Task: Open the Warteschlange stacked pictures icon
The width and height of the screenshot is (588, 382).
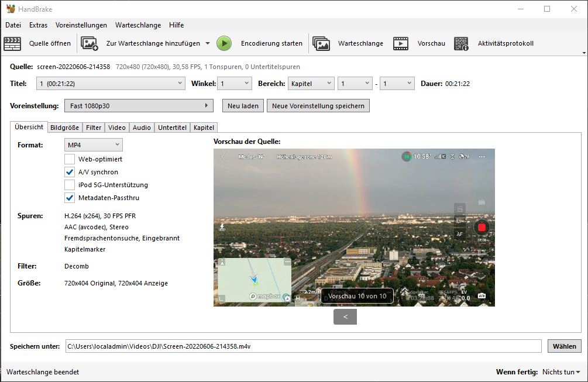Action: click(321, 43)
